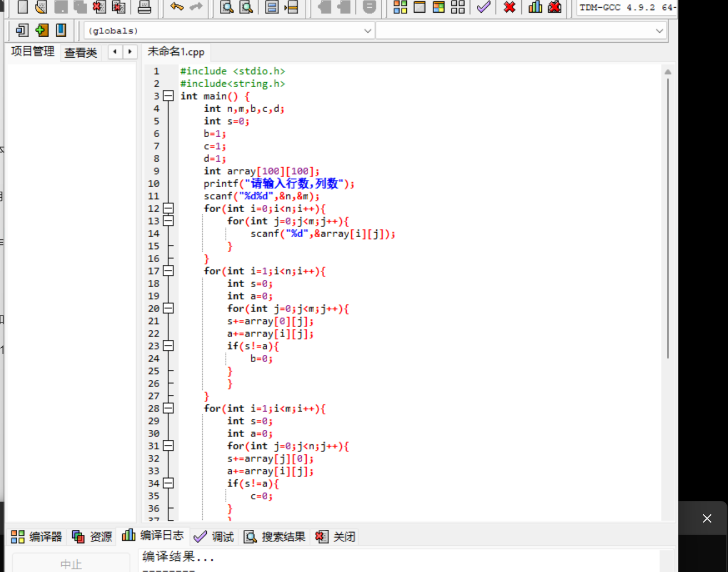Click the delete profiling information icon
Screen dimensions: 728x572
coord(555,7)
